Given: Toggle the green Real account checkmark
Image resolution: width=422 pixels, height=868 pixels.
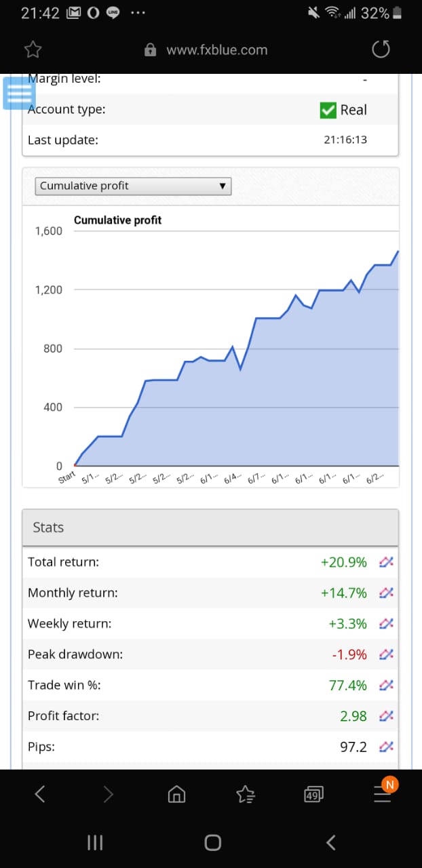Looking at the screenshot, I should 328,110.
